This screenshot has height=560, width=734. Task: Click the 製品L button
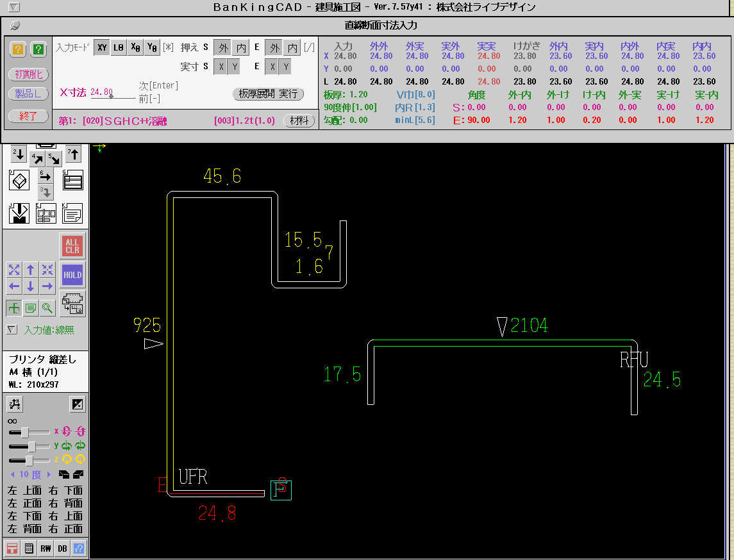click(x=29, y=94)
